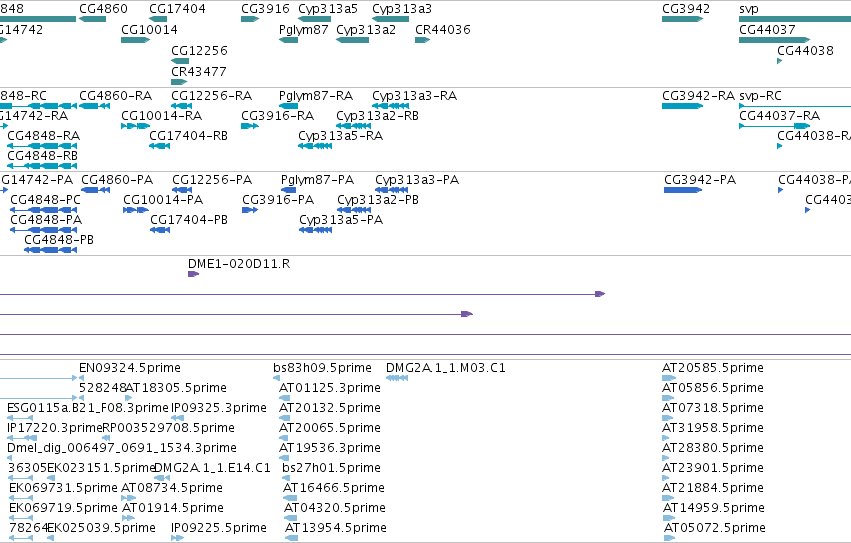Image resolution: width=851 pixels, height=543 pixels.
Task: Open the Cyp313a5-RA transcript label
Action: coord(340,136)
